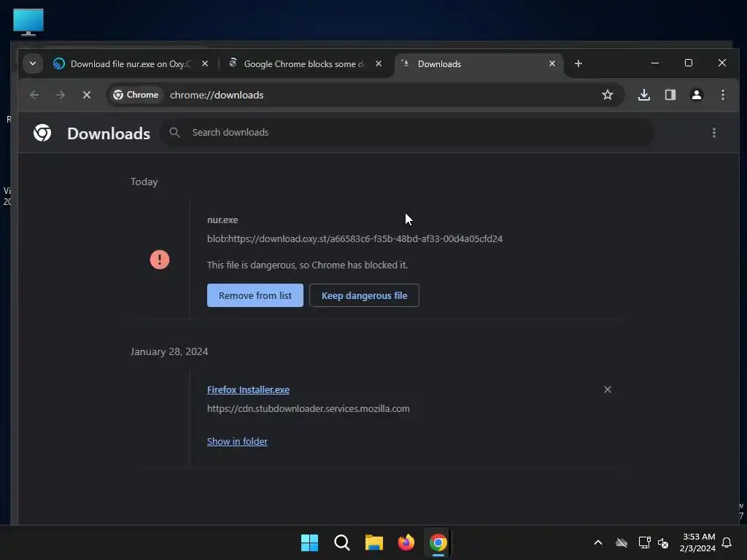This screenshot has width=747, height=560.
Task: Go forward with the arrow button
Action: [60, 95]
